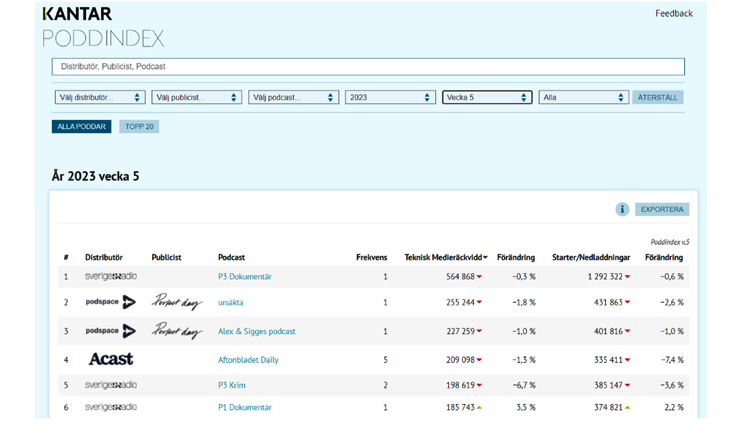The width and height of the screenshot is (750, 430).
Task: Click Perfect Day logo in ursäkta row
Action: point(177,302)
